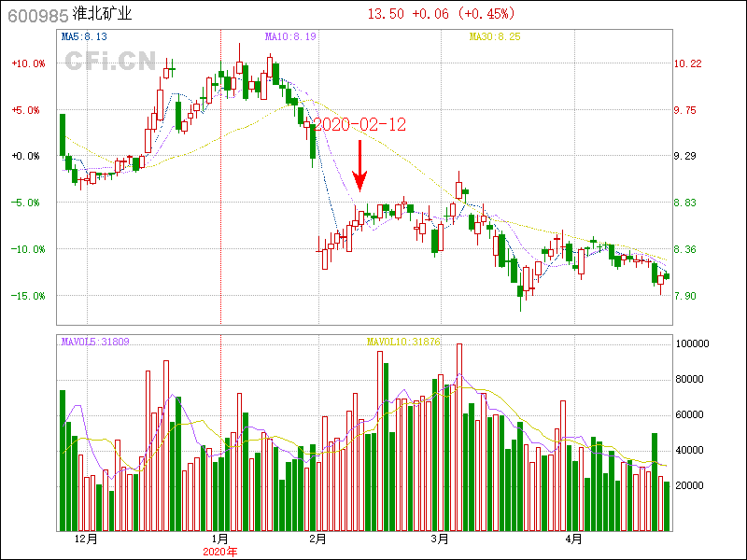
Task: Click the CFi.CN watermark logo
Action: 109,62
